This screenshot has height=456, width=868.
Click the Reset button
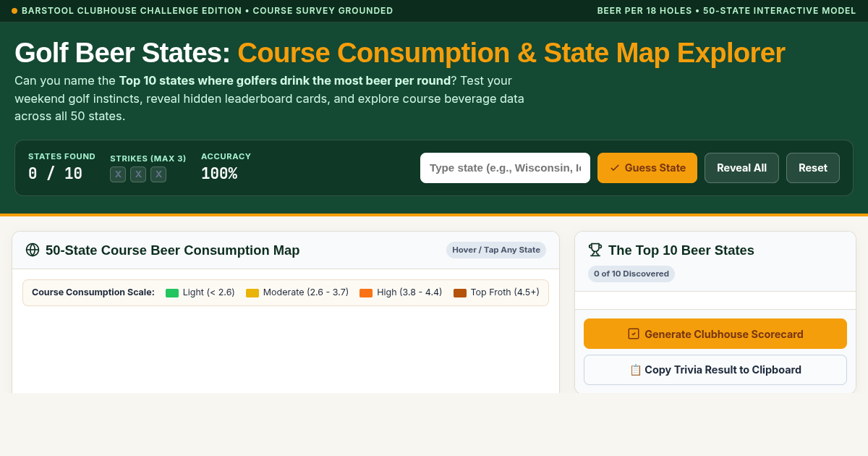coord(813,168)
